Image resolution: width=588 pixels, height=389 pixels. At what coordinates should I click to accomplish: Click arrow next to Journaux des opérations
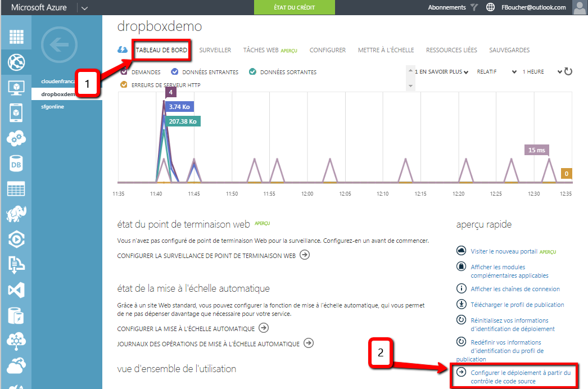309,343
